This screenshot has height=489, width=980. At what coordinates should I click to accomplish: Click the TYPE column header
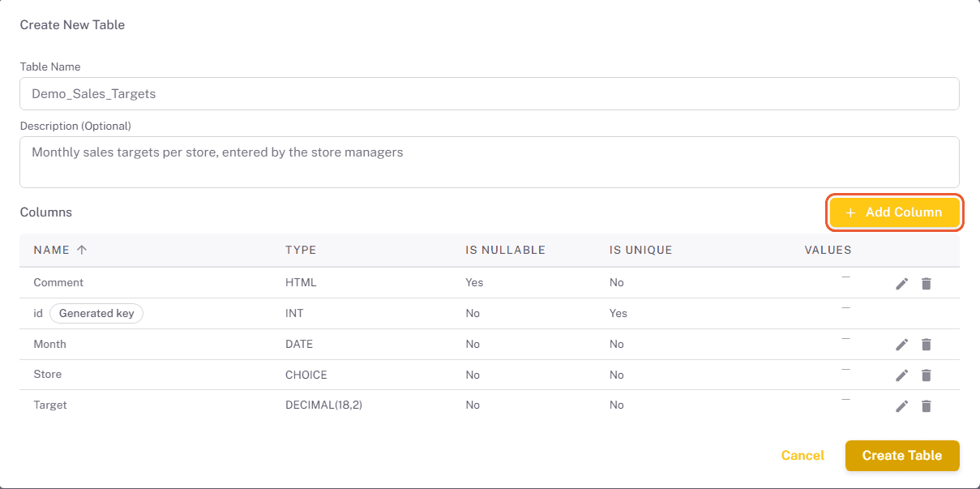point(301,250)
